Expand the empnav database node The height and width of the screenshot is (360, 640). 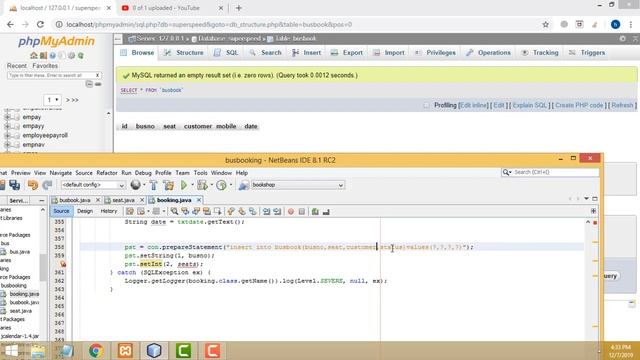pyautogui.click(x=7, y=144)
